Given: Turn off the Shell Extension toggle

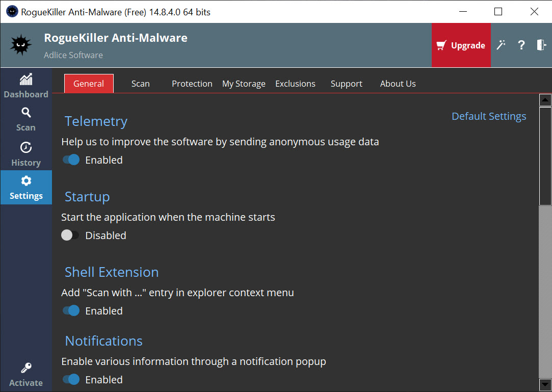Looking at the screenshot, I should pyautogui.click(x=71, y=311).
